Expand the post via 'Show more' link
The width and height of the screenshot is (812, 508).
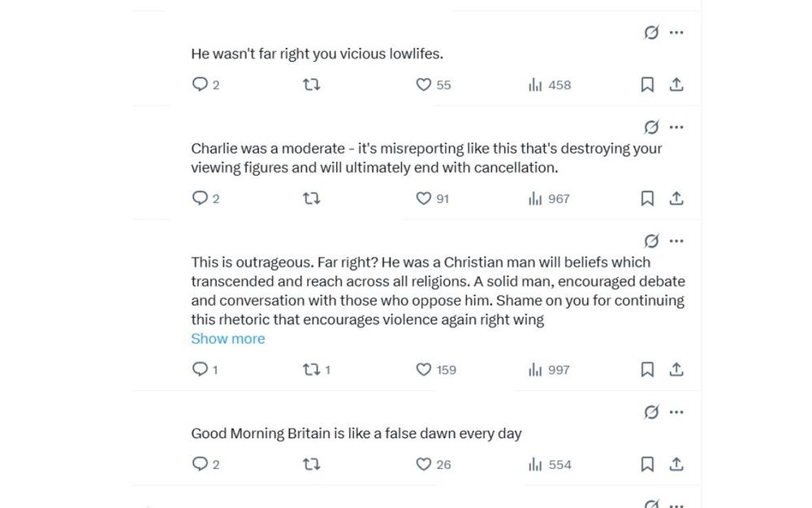228,338
